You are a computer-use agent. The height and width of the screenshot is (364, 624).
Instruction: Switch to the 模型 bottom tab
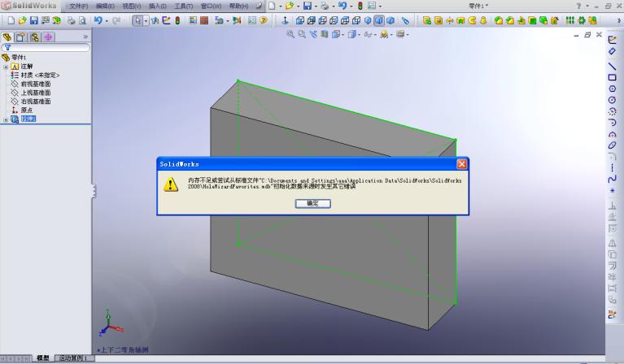tap(42, 358)
